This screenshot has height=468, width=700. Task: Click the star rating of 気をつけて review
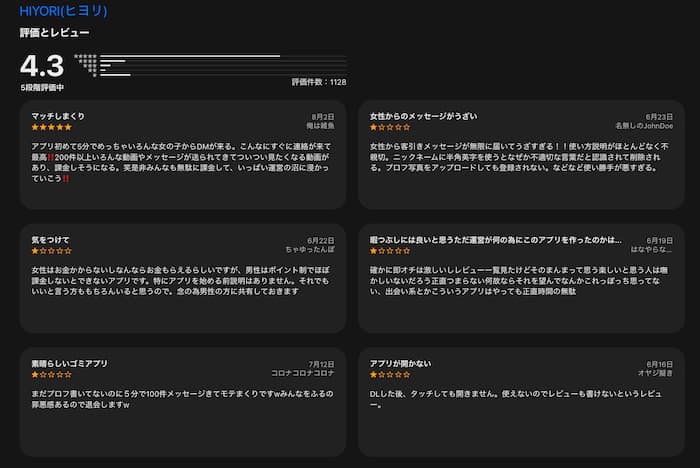click(51, 252)
